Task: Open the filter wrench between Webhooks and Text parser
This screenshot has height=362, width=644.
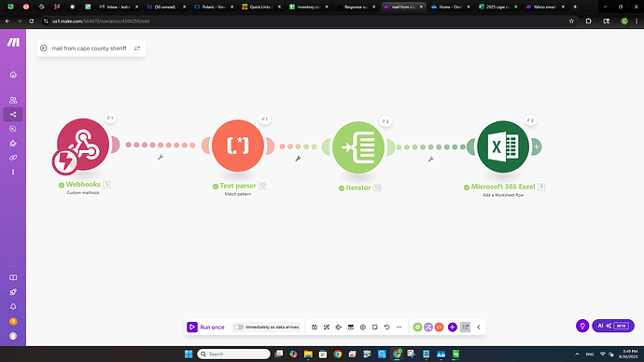Action: (x=161, y=157)
